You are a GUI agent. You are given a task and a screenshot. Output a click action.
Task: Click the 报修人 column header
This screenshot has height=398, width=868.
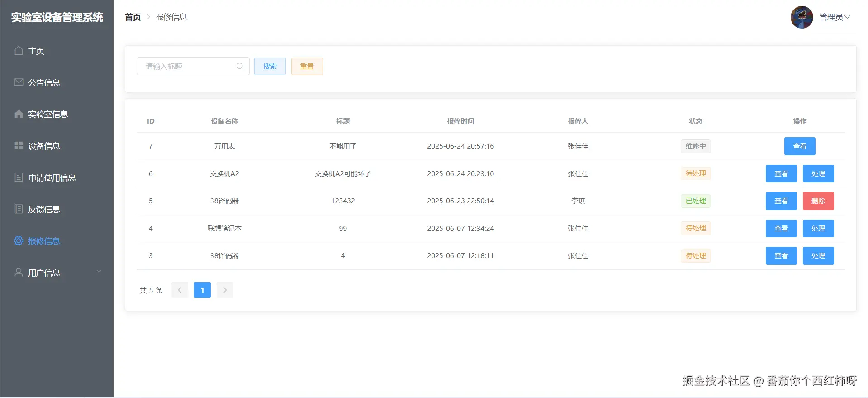click(578, 121)
